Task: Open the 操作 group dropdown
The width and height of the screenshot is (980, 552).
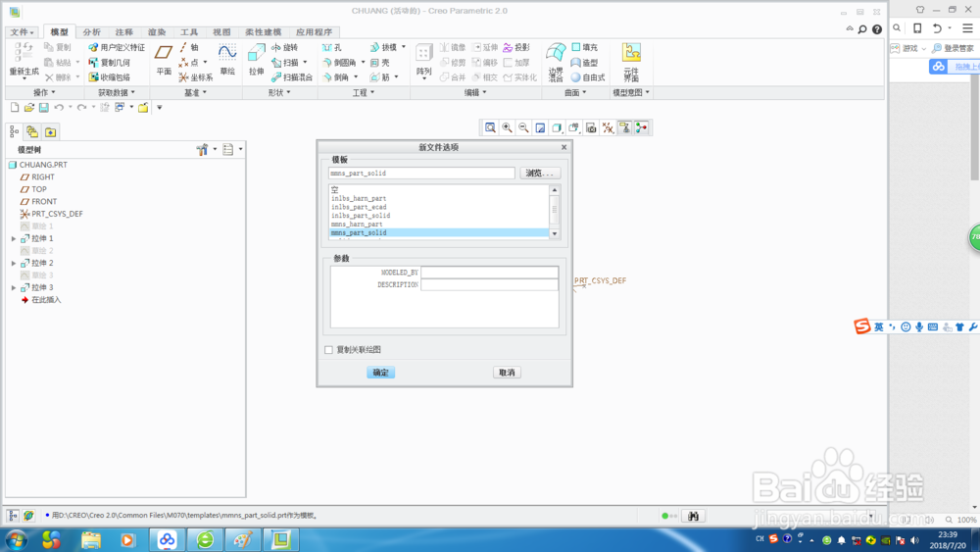Action: 44,92
